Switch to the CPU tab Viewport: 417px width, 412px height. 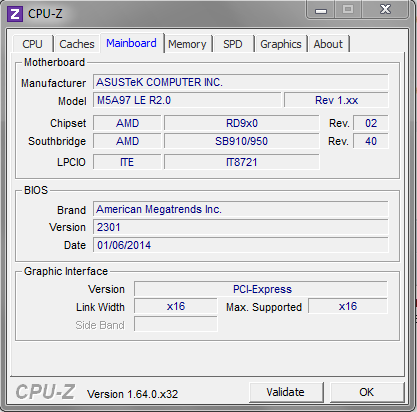pos(32,44)
